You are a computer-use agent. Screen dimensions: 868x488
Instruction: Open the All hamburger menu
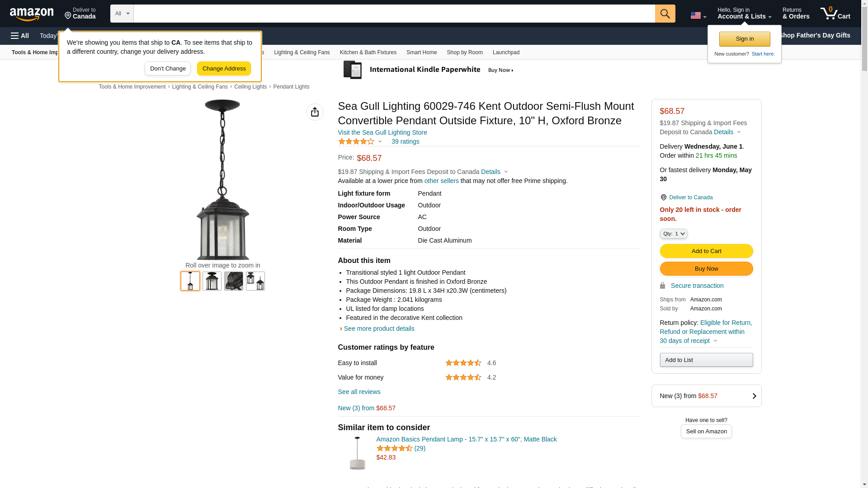click(20, 36)
